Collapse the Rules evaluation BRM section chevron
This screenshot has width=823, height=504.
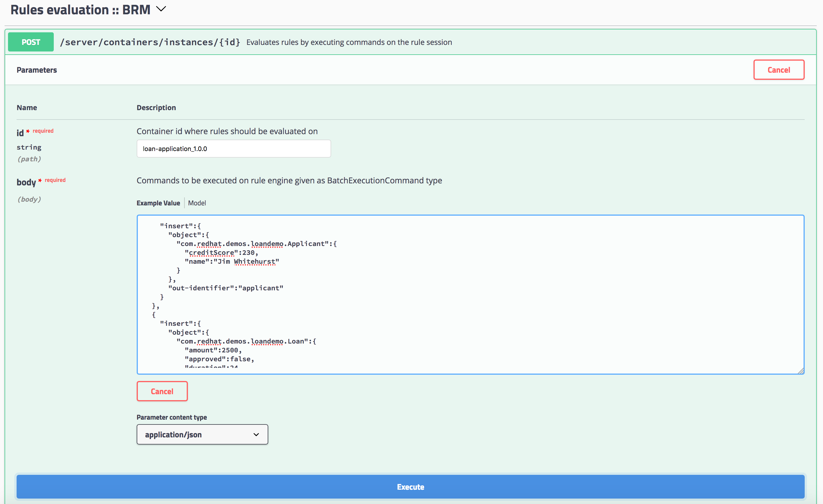161,9
